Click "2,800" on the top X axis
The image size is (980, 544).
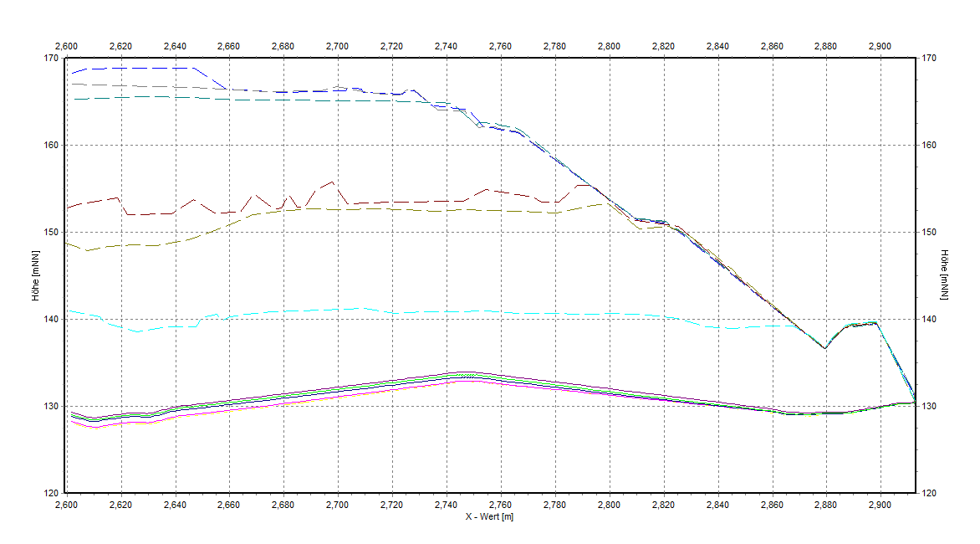coord(610,46)
